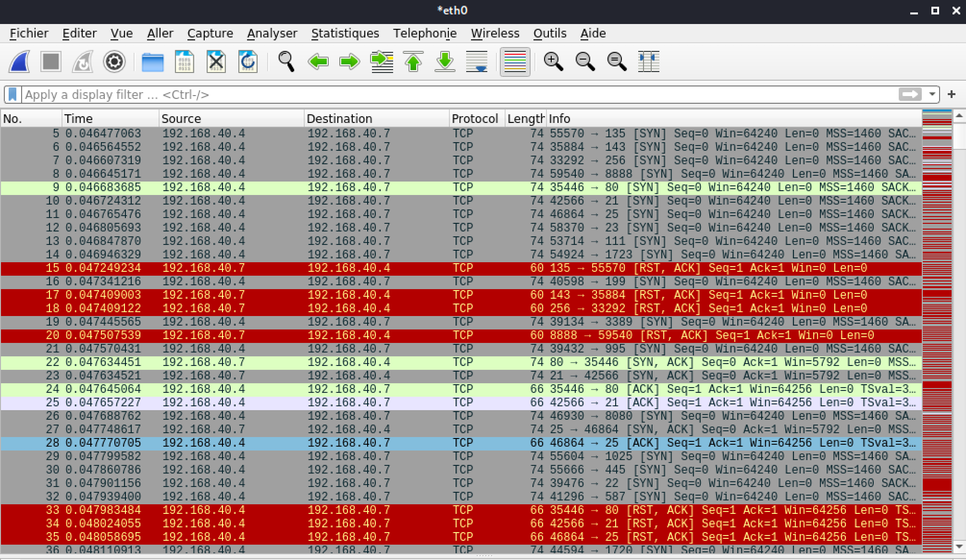
Task: Go to specified packet icon
Action: pyautogui.click(x=382, y=62)
